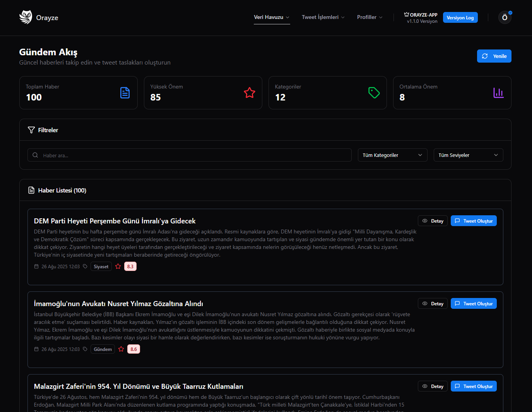Create tweet for İmamoğlu'nun Avukatı news item
The height and width of the screenshot is (412, 532).
(x=474, y=303)
